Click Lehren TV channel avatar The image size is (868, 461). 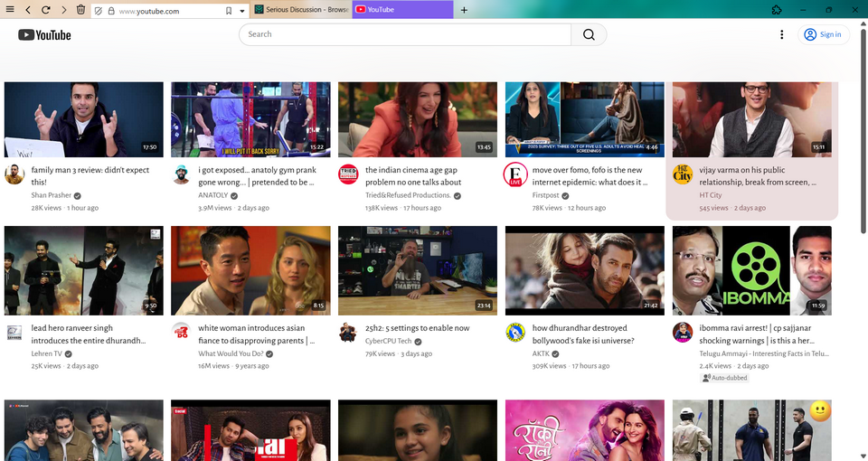14,332
